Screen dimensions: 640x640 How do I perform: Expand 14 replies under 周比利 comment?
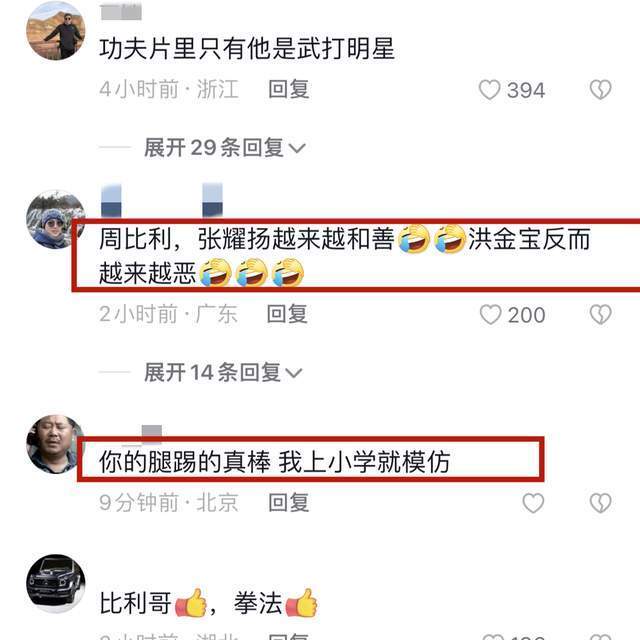223,373
